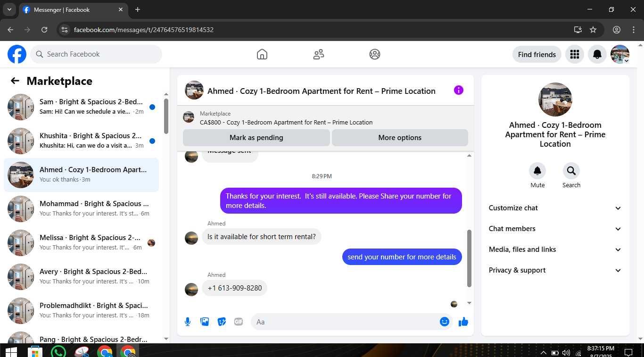
Task: Select the Messenger | Facebook browser tab
Action: 73,10
